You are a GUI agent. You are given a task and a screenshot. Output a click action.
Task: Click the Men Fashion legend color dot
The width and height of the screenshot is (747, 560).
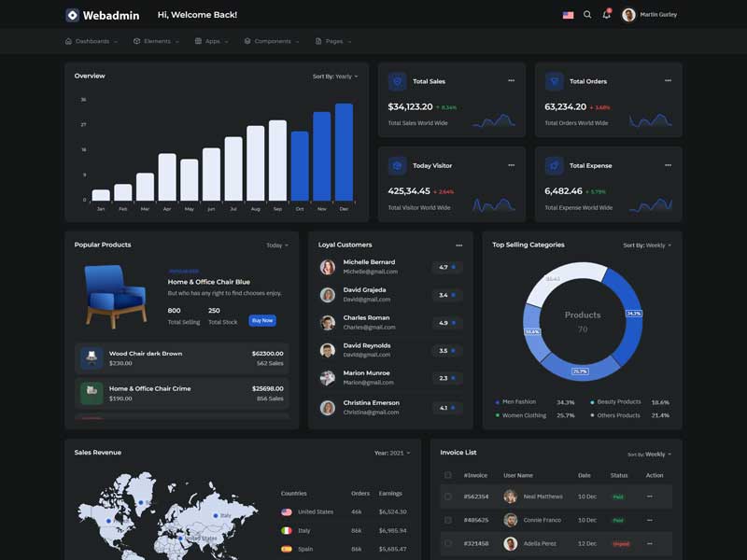coord(497,402)
